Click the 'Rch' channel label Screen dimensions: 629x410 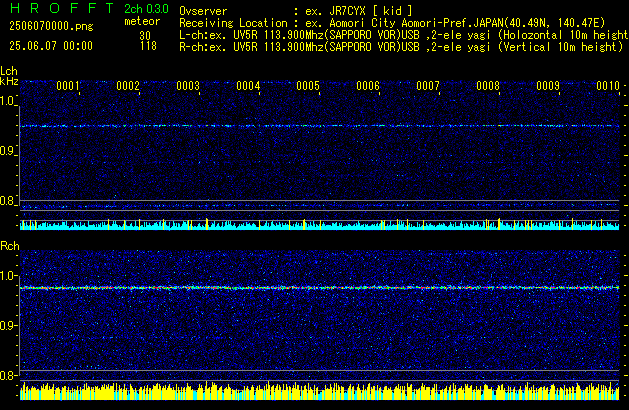pos(10,246)
